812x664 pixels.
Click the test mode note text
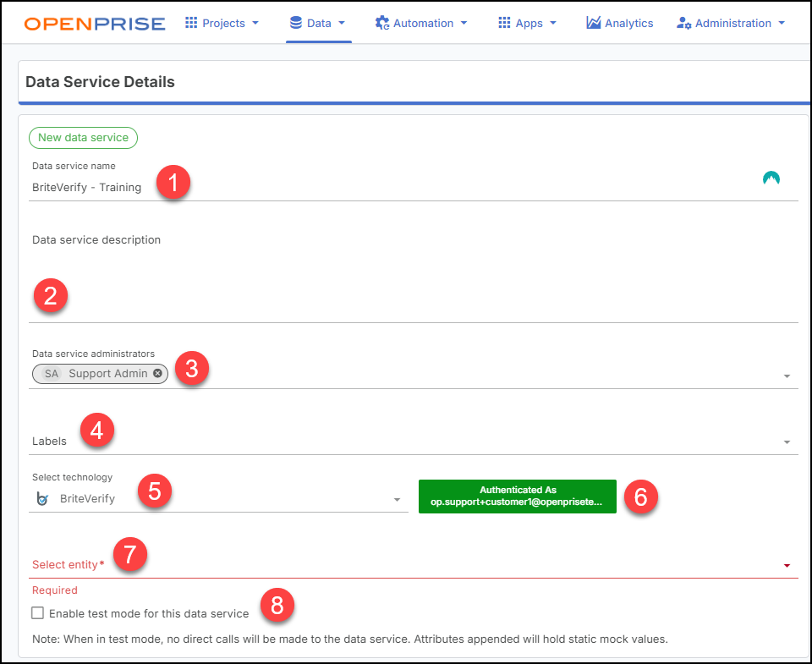click(350, 639)
